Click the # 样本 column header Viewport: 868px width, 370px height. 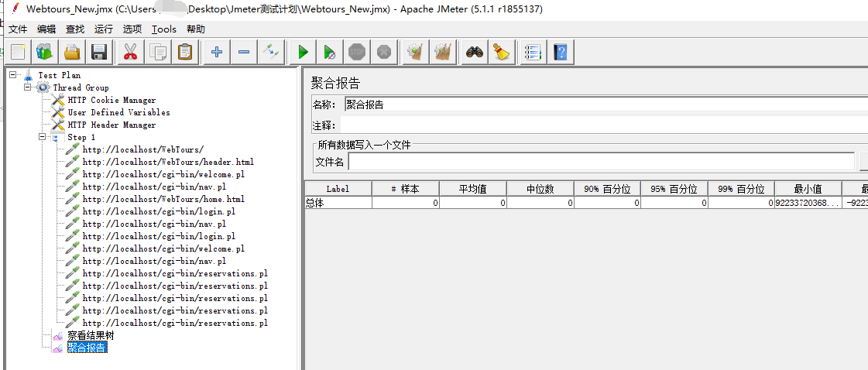click(405, 189)
